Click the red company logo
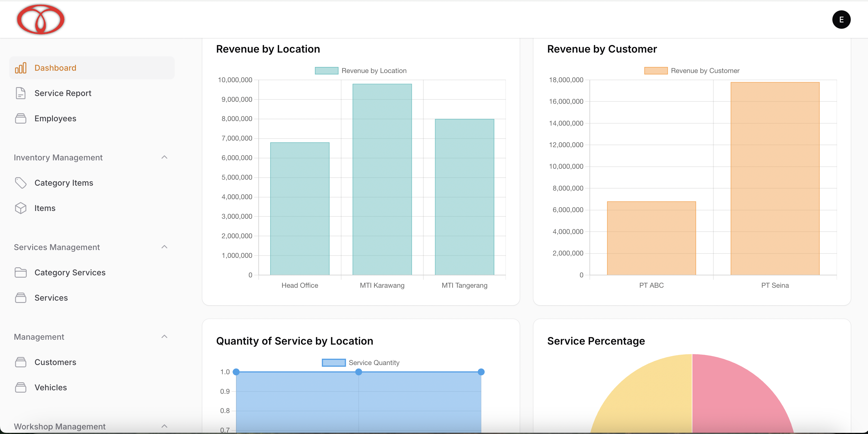The width and height of the screenshot is (868, 434). 41,19
